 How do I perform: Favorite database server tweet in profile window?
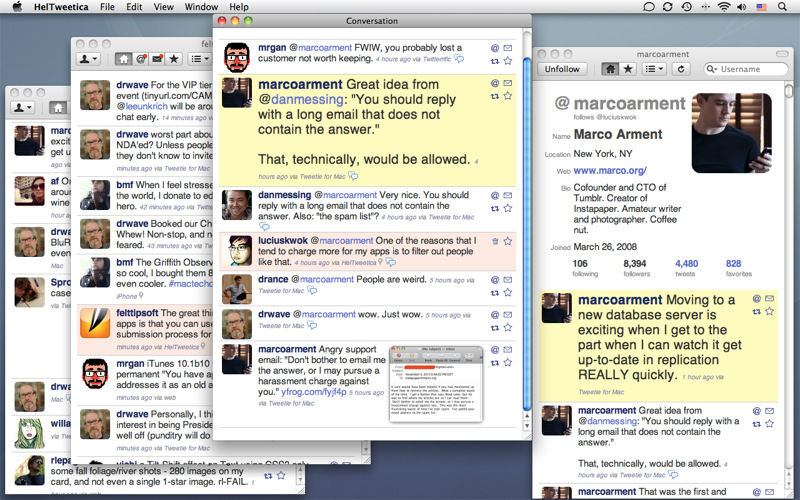[x=769, y=312]
